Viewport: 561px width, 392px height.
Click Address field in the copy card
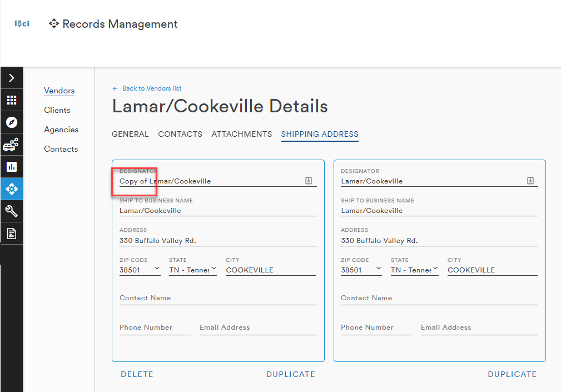click(219, 241)
